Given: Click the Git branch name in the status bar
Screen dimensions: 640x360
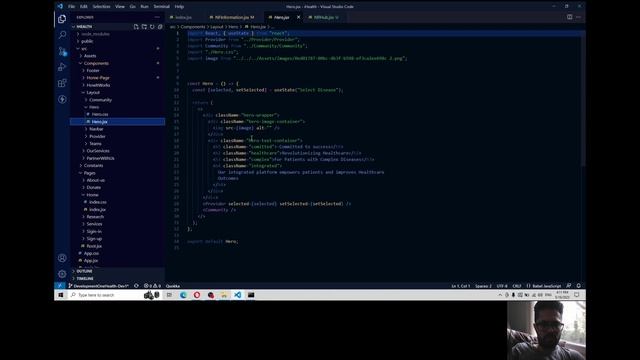Looking at the screenshot, I should [99, 286].
